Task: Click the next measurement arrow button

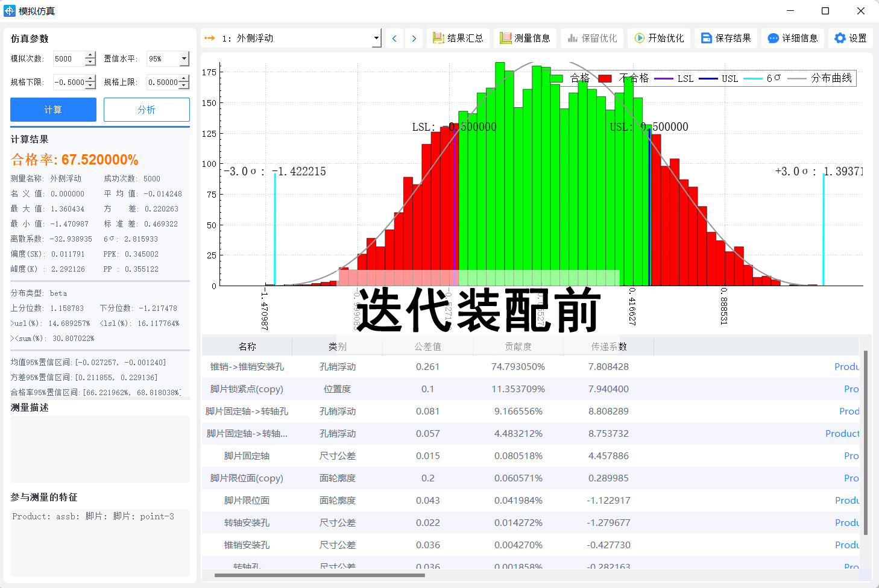Action: tap(414, 37)
